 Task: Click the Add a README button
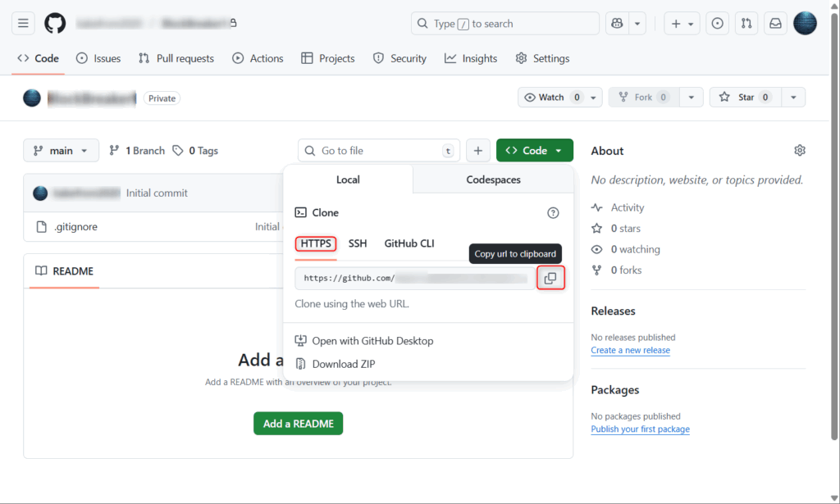pyautogui.click(x=298, y=424)
